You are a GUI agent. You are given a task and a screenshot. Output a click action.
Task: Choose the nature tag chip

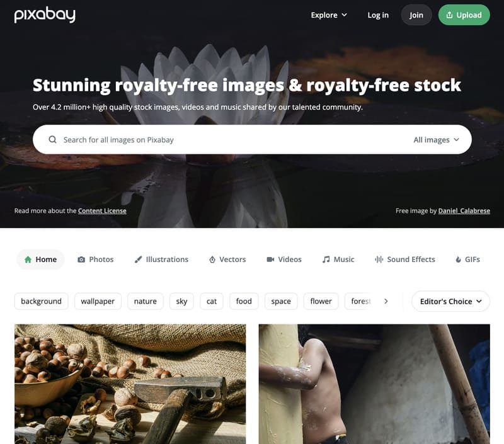coord(146,301)
